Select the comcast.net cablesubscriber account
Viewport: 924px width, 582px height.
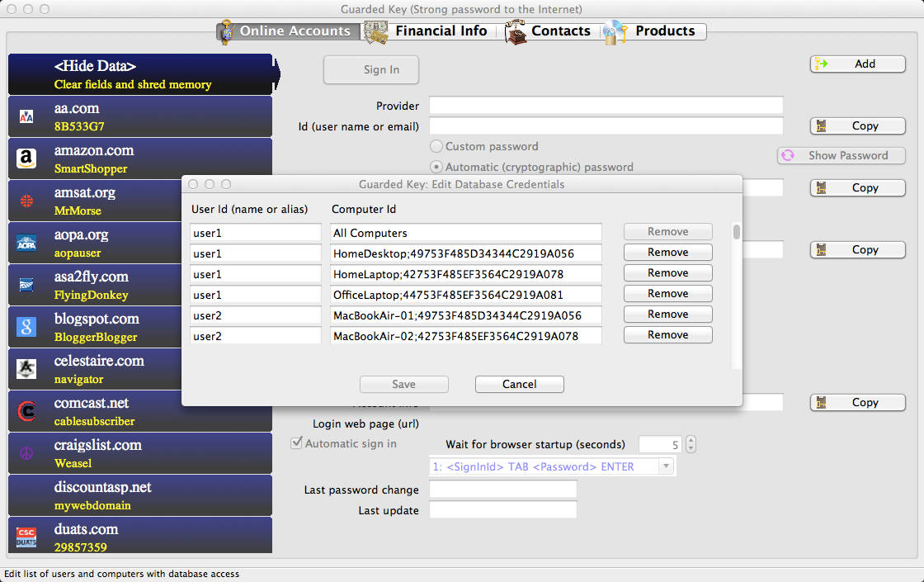click(x=140, y=411)
